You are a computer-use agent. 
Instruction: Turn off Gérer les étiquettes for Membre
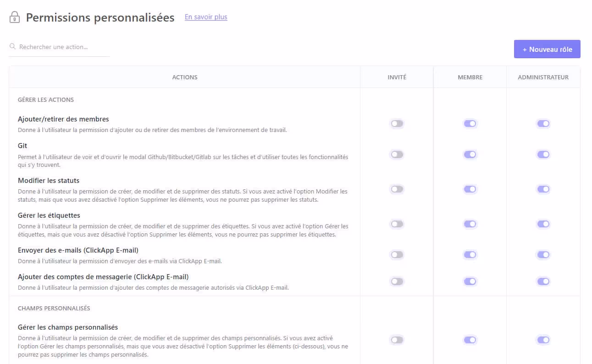tap(470, 224)
